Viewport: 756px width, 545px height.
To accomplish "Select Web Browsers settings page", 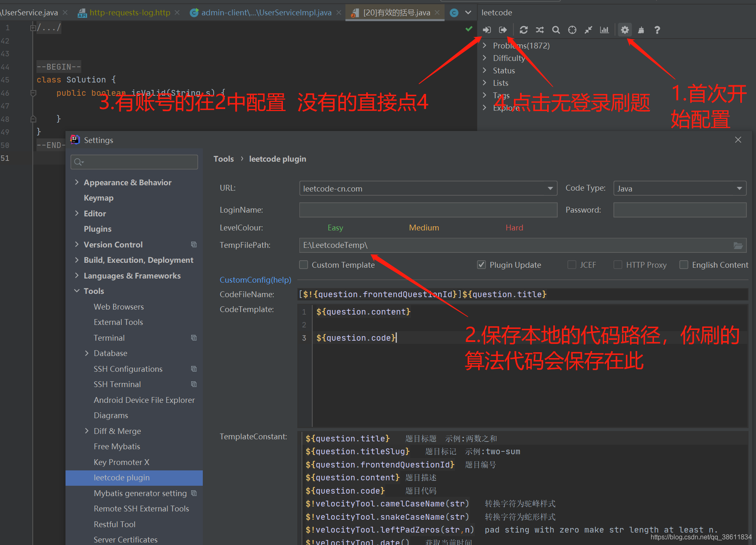I will pos(119,307).
